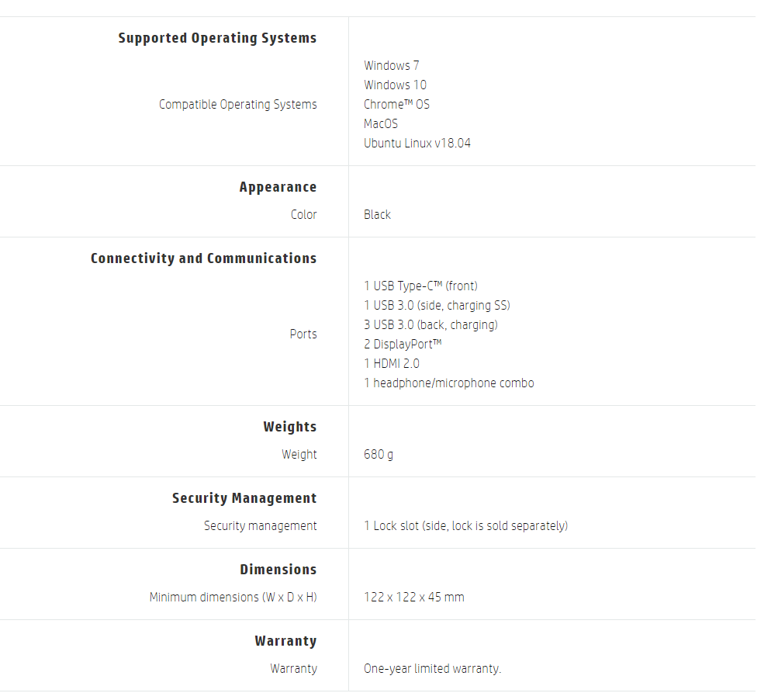The width and height of the screenshot is (778, 700).
Task: Click the Chrome OS entry
Action: (396, 104)
